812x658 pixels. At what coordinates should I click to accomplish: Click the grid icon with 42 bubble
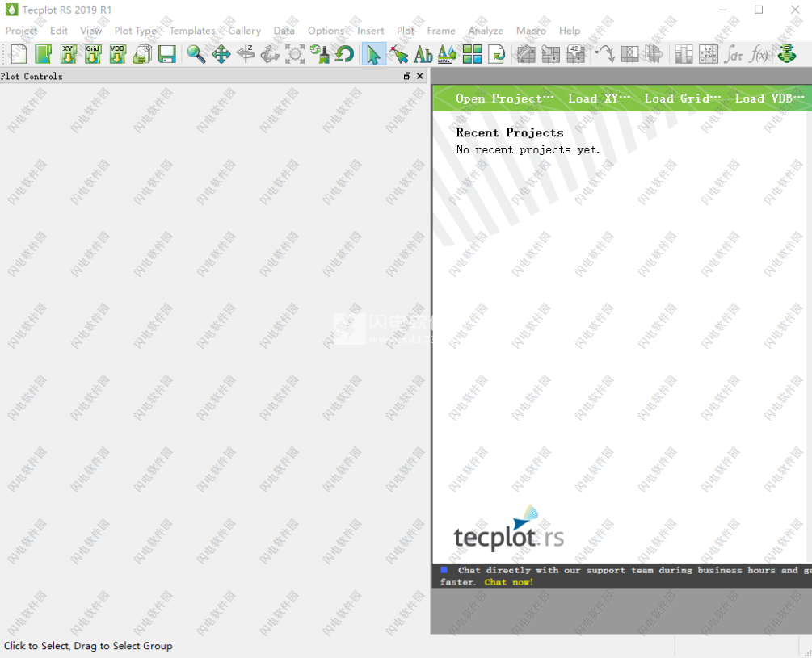(575, 54)
